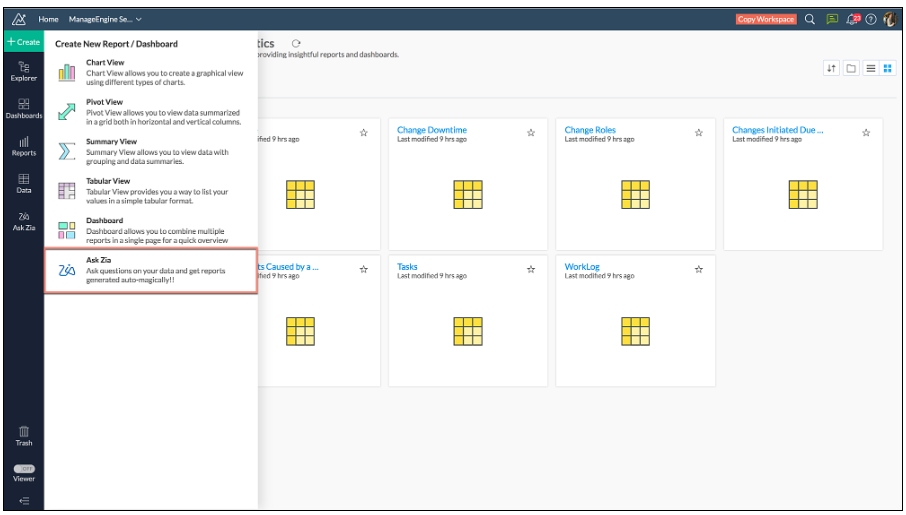
Task: Favorite the Changes Initiated Due star
Action: coord(866,133)
